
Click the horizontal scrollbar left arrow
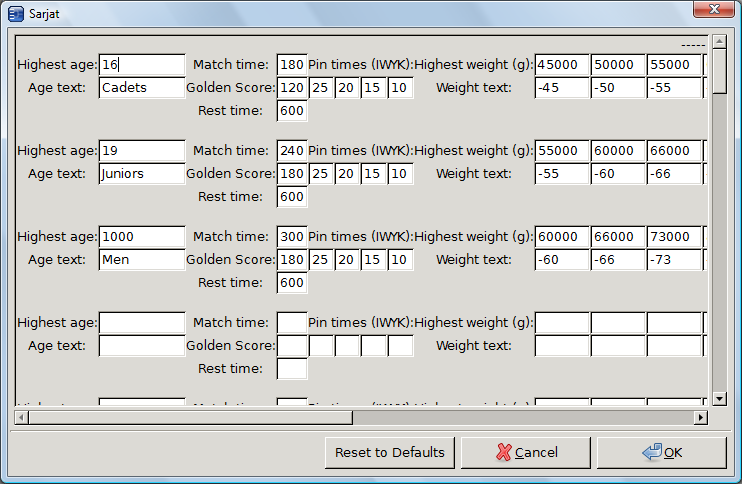point(20,416)
